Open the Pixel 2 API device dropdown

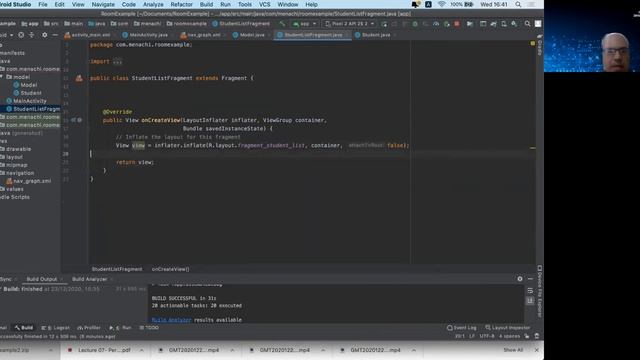pyautogui.click(x=349, y=24)
